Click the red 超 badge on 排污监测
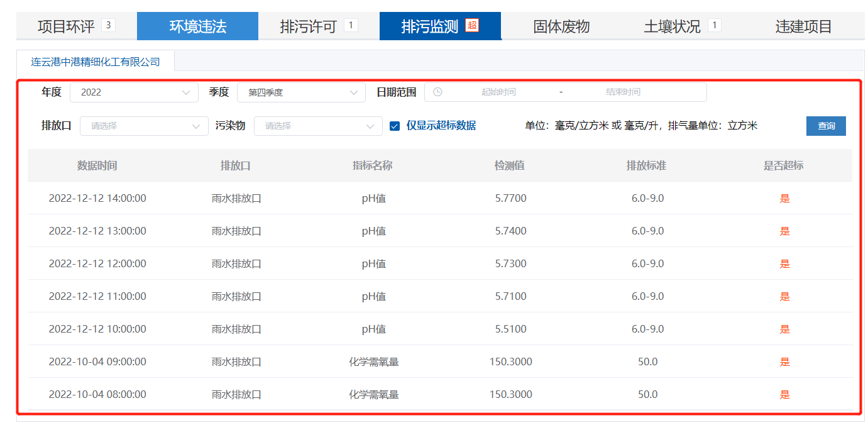Viewport: 868px width, 425px height. [x=472, y=25]
